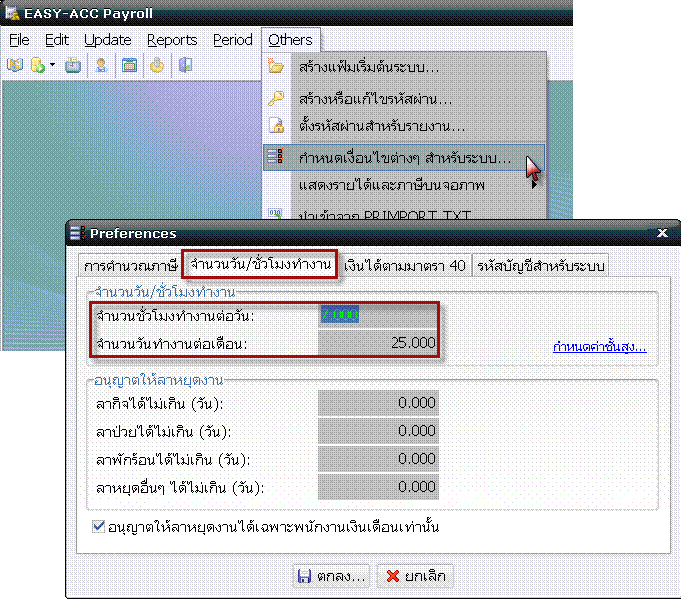Click the employee person toolbar icon
This screenshot has height=599, width=681.
click(101, 66)
